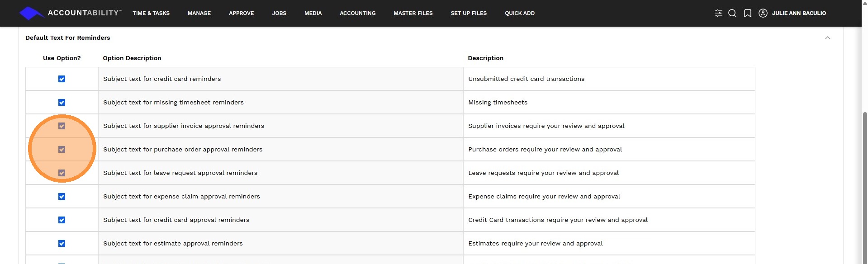Screen dimensions: 868x264
Task: Toggle leave request approval reminders checkbox
Action: (62, 173)
